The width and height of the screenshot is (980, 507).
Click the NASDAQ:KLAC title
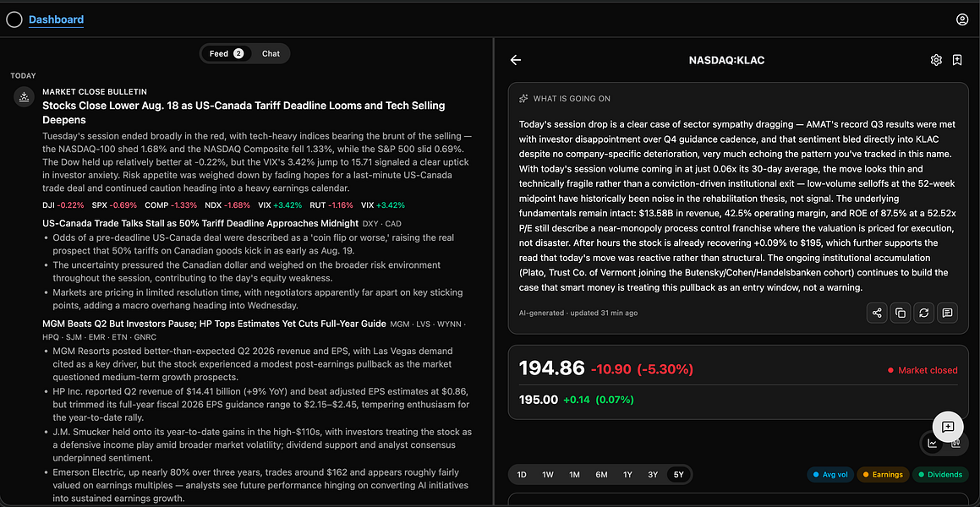[x=727, y=61]
